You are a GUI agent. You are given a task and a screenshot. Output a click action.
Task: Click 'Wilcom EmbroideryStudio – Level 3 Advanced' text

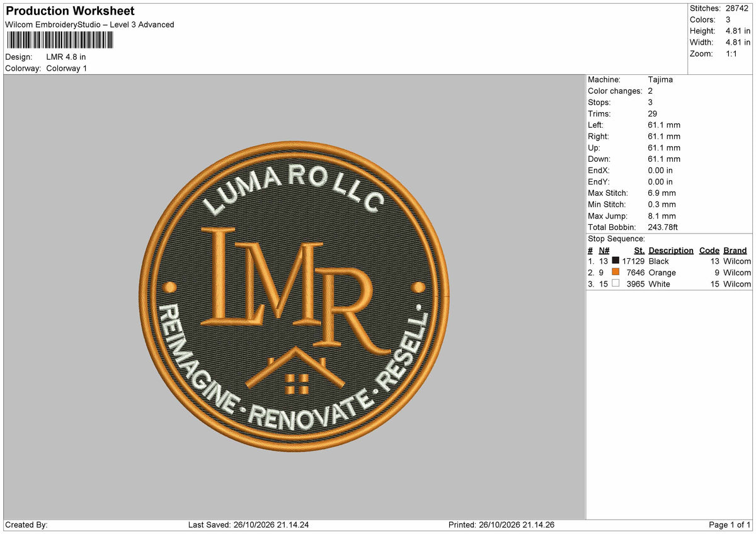(89, 25)
